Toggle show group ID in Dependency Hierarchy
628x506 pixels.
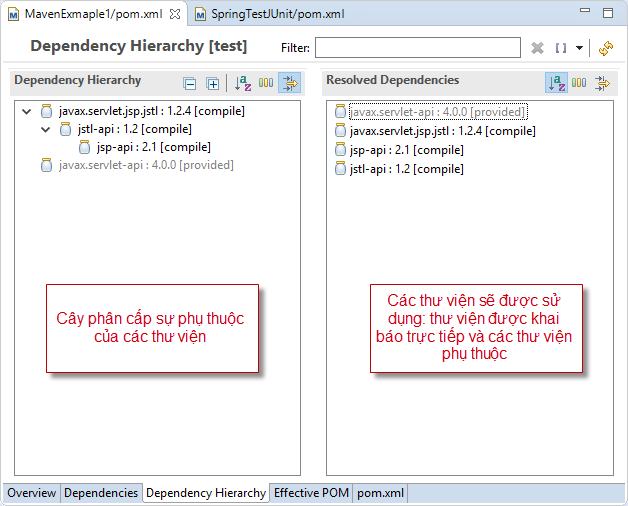point(266,84)
